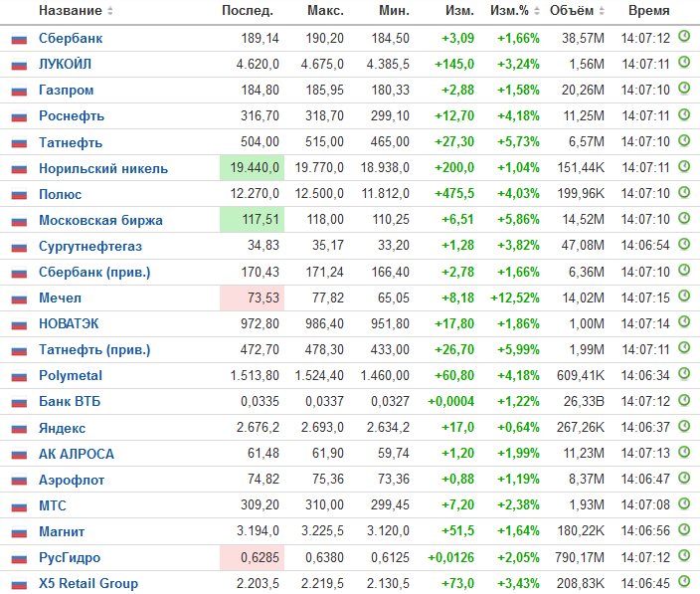Click the clock icon in Polymetal row
The height and width of the screenshot is (594, 700).
click(x=684, y=373)
